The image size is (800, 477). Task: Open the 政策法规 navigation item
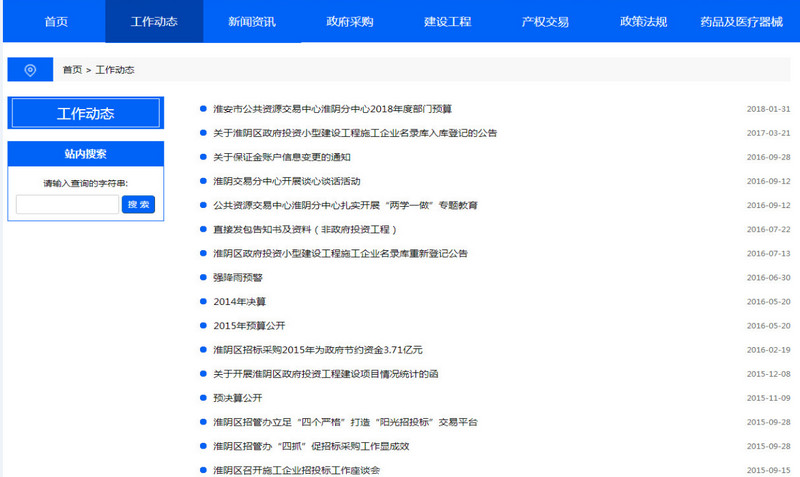click(x=643, y=21)
